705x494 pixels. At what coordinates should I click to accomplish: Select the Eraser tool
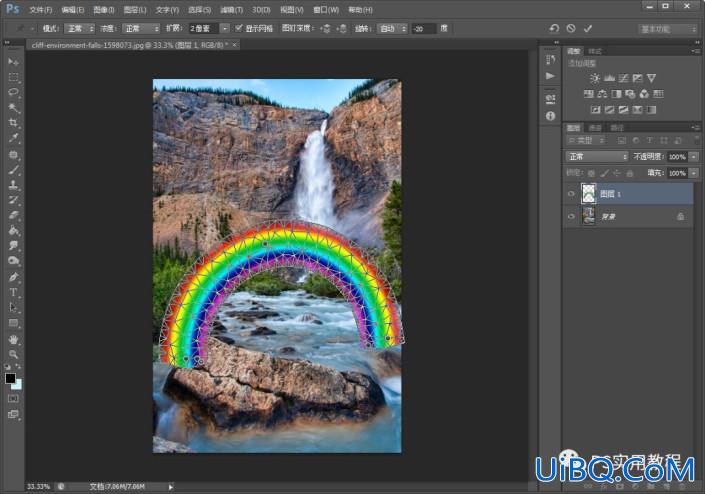point(13,215)
